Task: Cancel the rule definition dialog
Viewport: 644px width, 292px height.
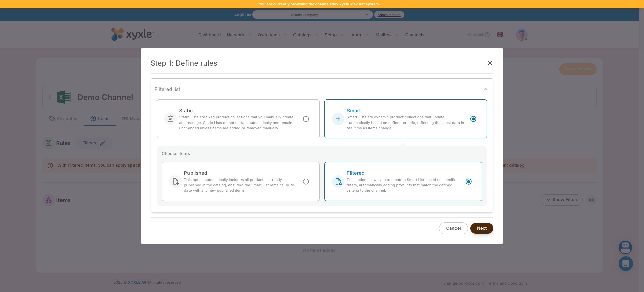Action: [453, 228]
